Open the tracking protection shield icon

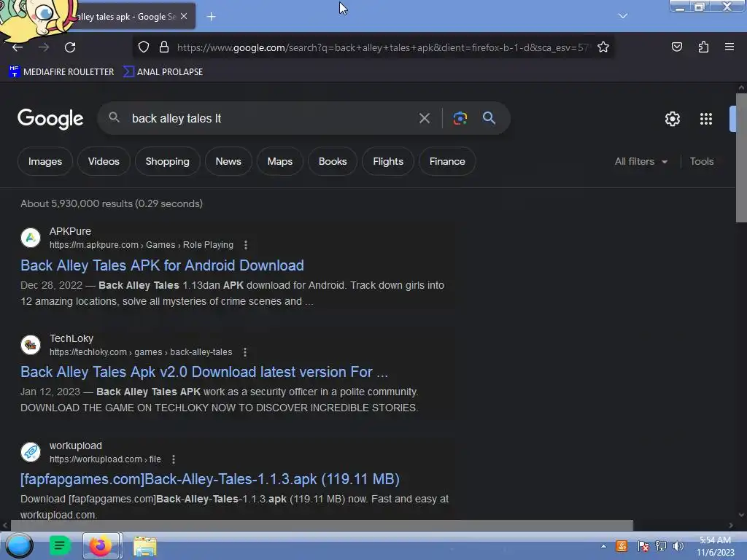tap(144, 47)
